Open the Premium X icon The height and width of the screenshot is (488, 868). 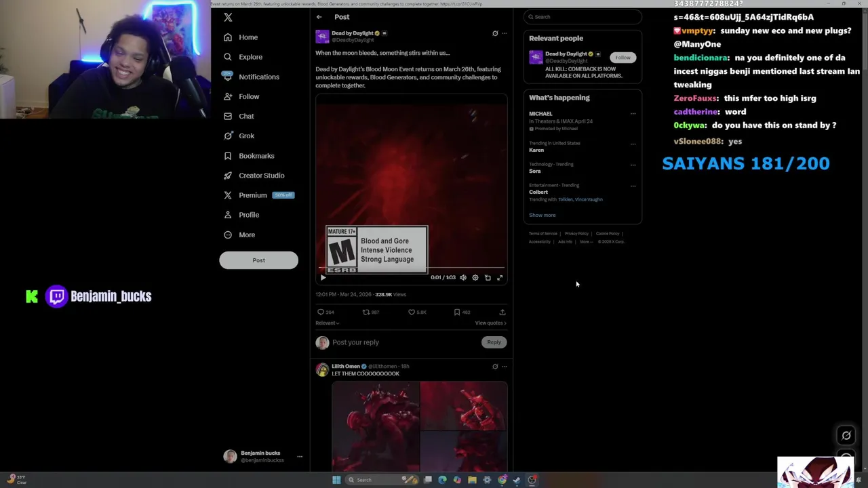(228, 195)
